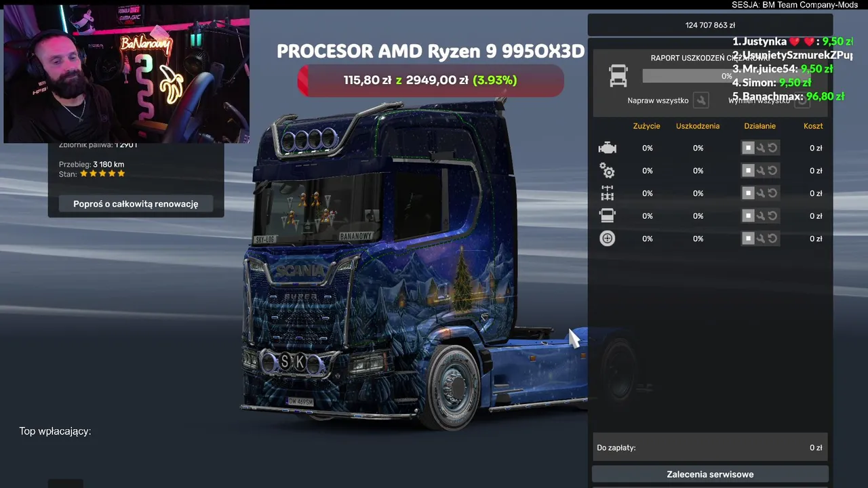Viewport: 868px width, 488px height.
Task: Select repair wrench for cabin row
Action: tap(760, 216)
